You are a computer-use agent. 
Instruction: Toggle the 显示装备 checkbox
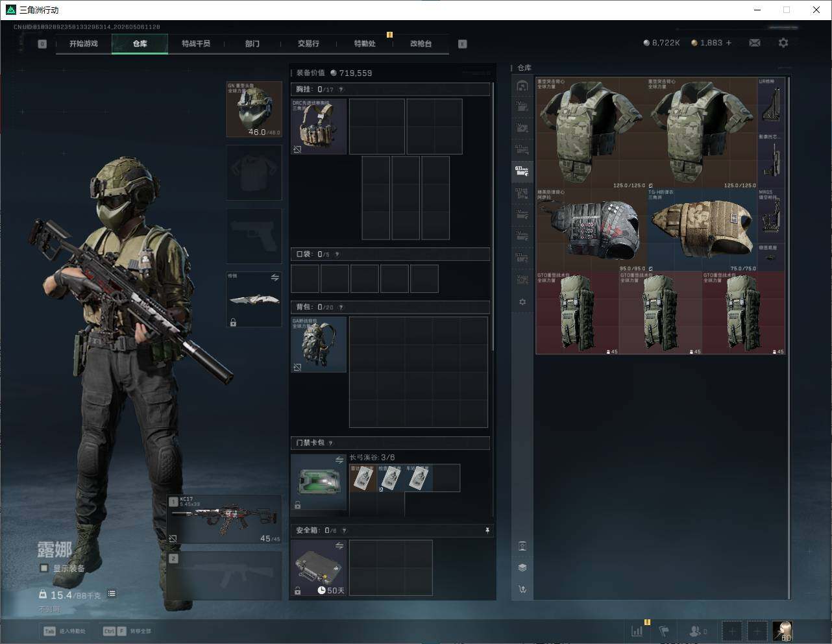point(44,568)
